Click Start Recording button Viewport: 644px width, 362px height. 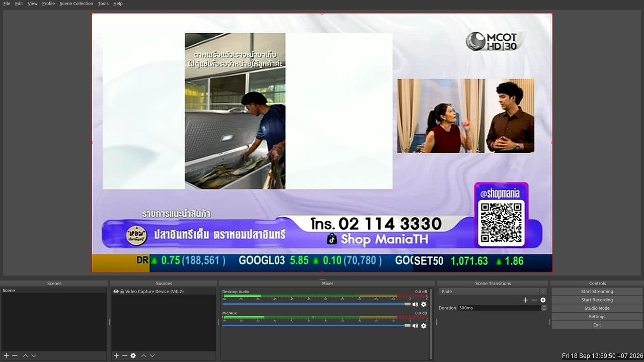597,300
